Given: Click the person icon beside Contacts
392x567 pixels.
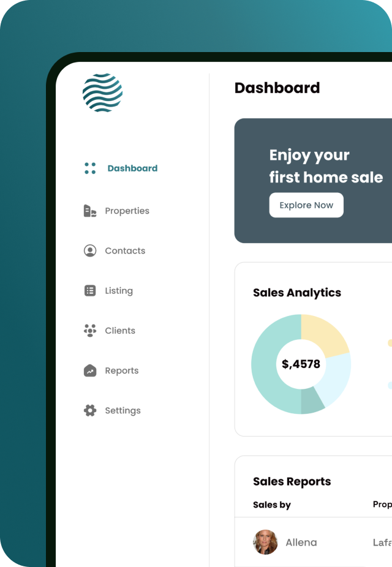Looking at the screenshot, I should click(x=90, y=250).
